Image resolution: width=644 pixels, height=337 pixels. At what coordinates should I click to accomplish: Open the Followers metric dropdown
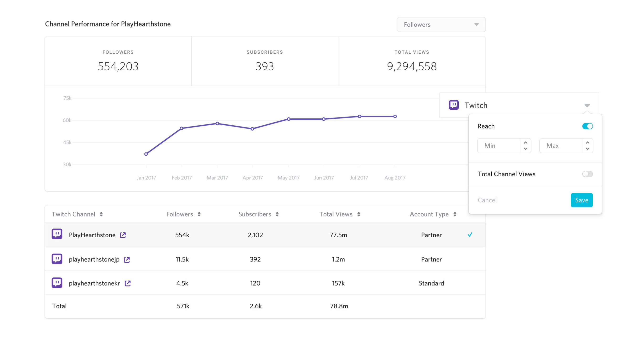(441, 25)
